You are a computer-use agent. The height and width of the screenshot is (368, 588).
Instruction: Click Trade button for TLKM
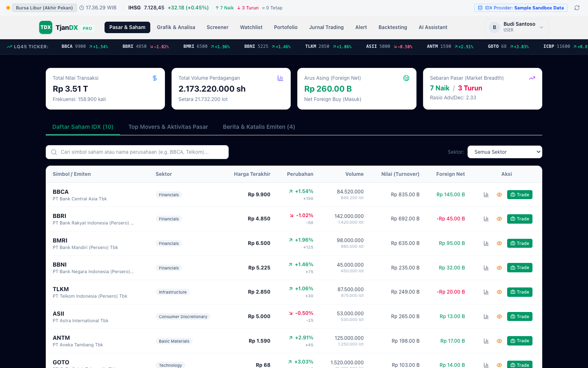tap(520, 292)
